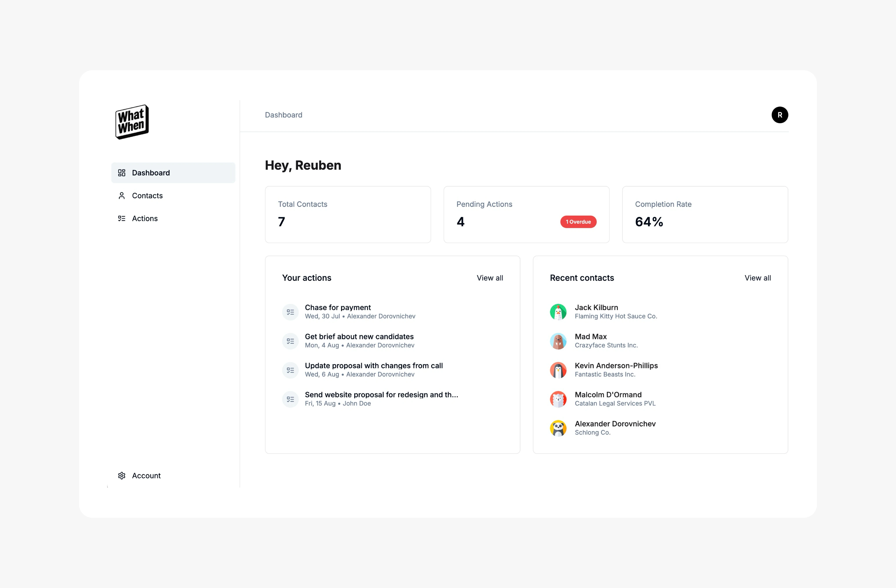This screenshot has width=896, height=588.
Task: Click the checklist icon beside Chase for payment
Action: 290,312
